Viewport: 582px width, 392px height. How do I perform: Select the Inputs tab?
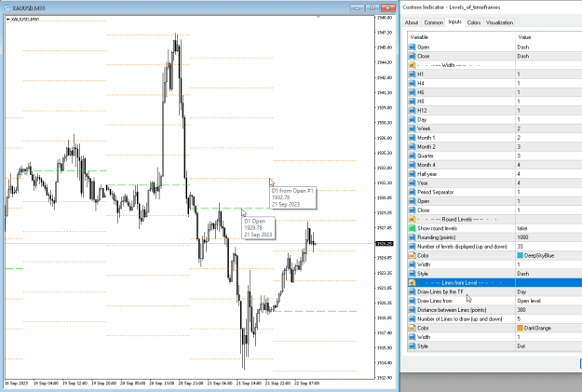point(454,22)
